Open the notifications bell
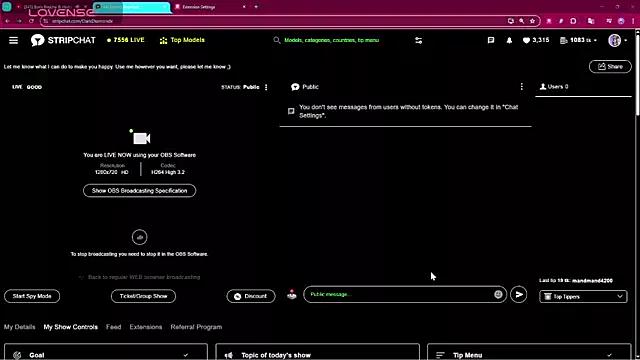This screenshot has width=640, height=360. (509, 40)
